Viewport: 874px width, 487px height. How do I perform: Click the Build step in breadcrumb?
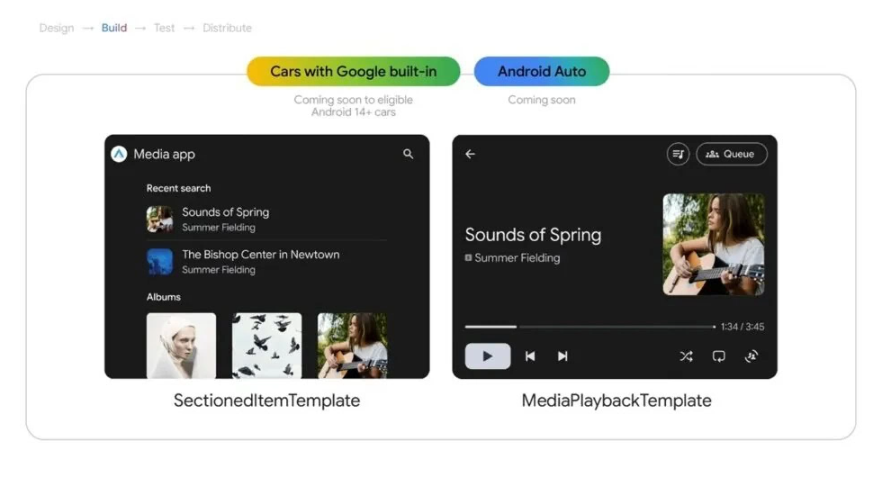(x=114, y=28)
